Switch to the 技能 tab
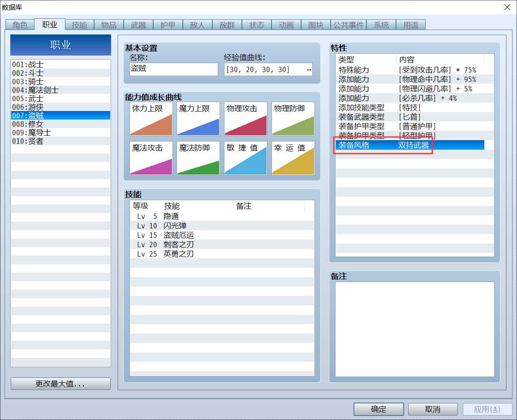The image size is (517, 420). click(x=79, y=25)
